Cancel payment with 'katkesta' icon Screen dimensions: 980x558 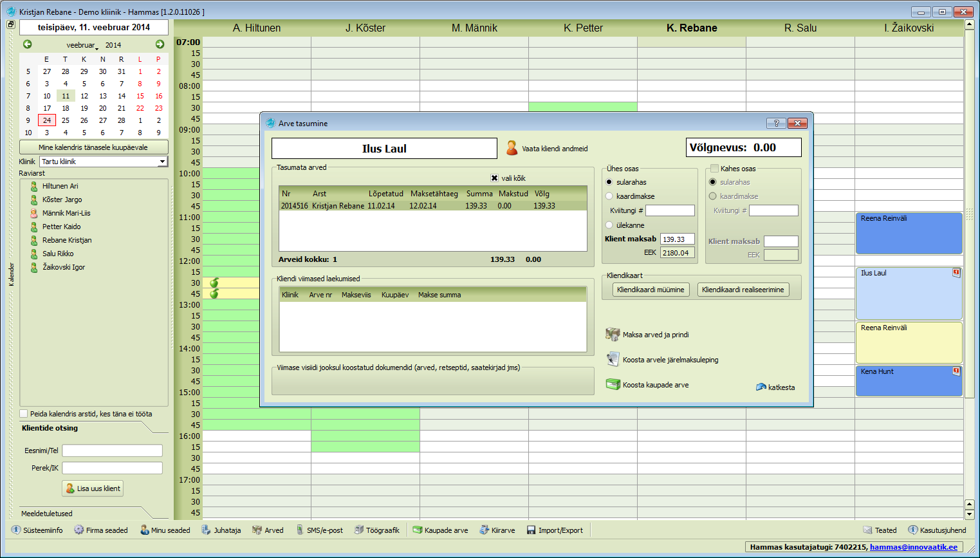click(x=761, y=387)
